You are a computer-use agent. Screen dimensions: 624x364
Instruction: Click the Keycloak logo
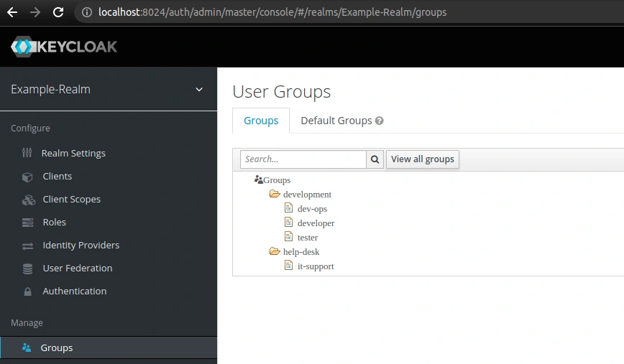(x=64, y=47)
